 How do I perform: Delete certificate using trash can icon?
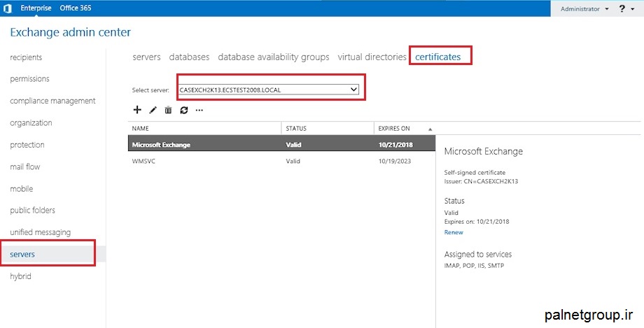pos(169,110)
